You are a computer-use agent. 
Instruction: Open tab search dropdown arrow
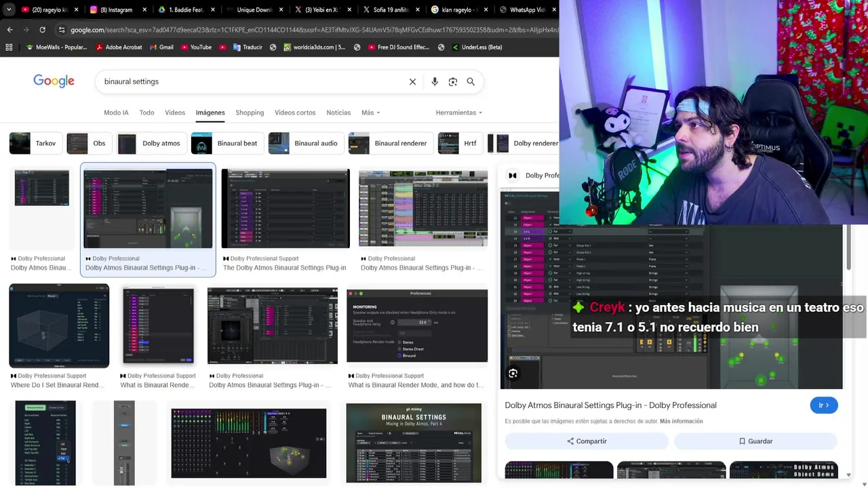point(9,10)
